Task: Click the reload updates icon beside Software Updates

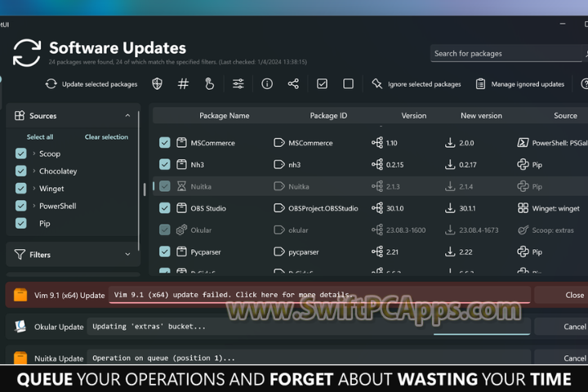Action: point(27,53)
